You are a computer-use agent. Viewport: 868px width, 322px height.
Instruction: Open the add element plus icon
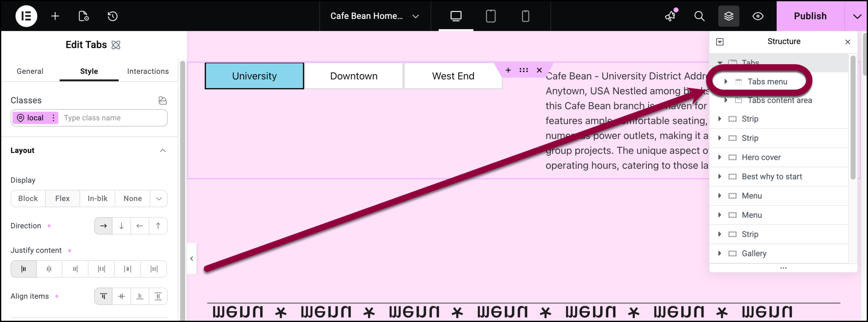coord(55,16)
